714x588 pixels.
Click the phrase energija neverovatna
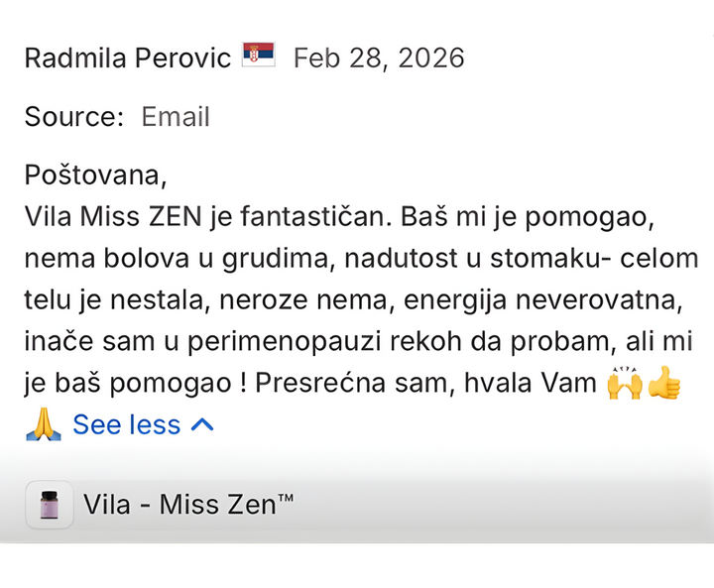click(543, 300)
